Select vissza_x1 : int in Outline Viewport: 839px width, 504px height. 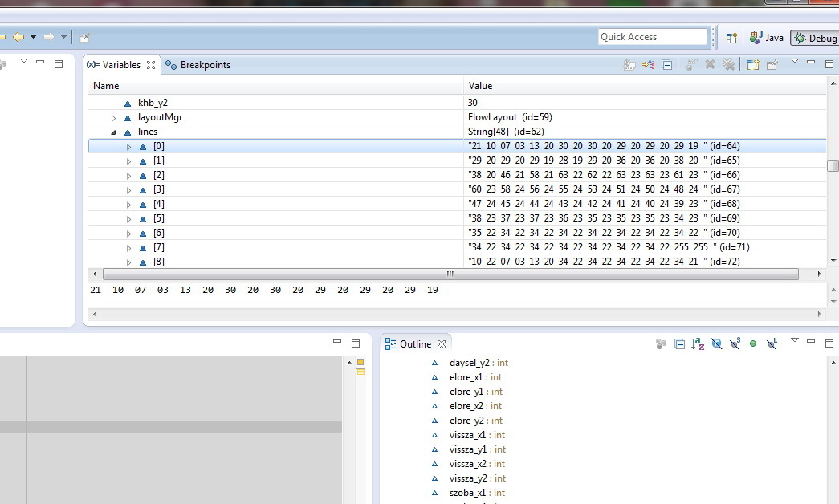[x=477, y=434]
